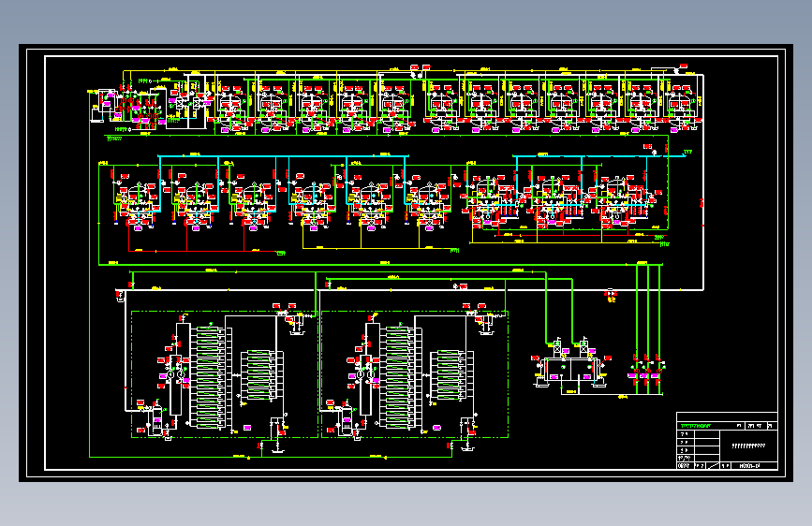Select the large centered text cell of title block
812x526 pixels.
click(x=748, y=446)
